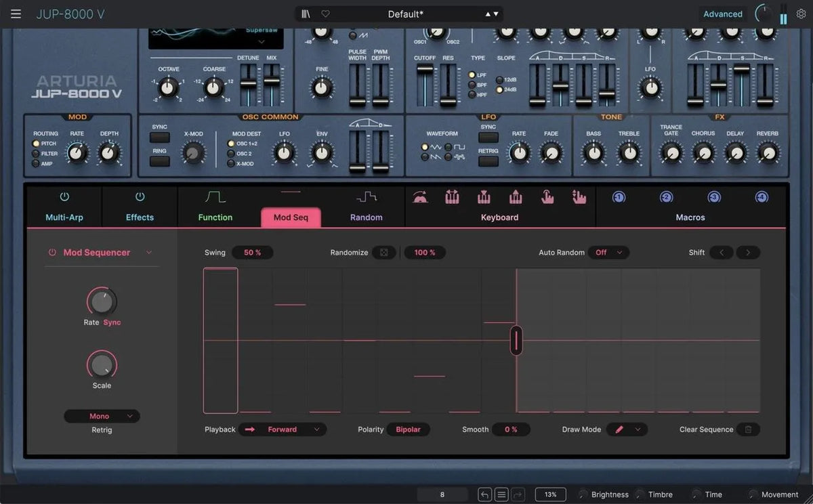Viewport: 813px width, 504px height.
Task: Expand the Auto Random dropdown
Action: point(608,252)
